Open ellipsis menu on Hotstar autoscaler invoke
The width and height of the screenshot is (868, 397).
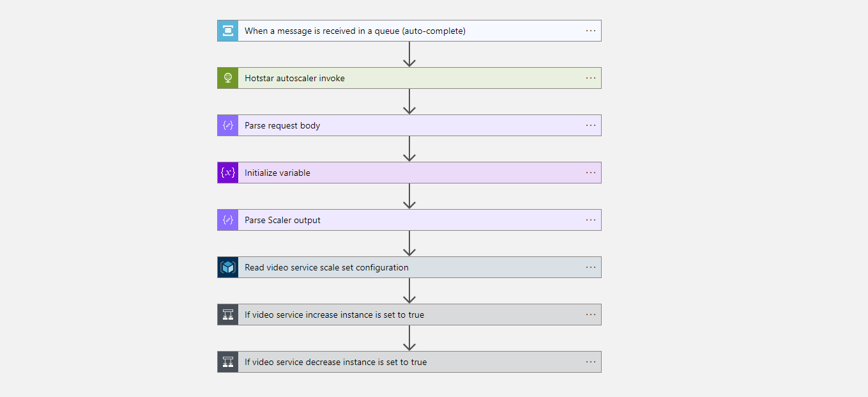click(x=591, y=78)
